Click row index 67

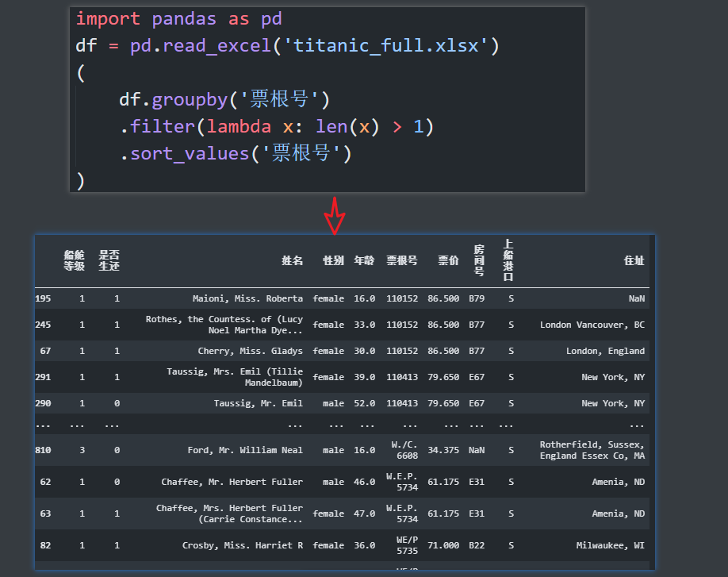45,352
